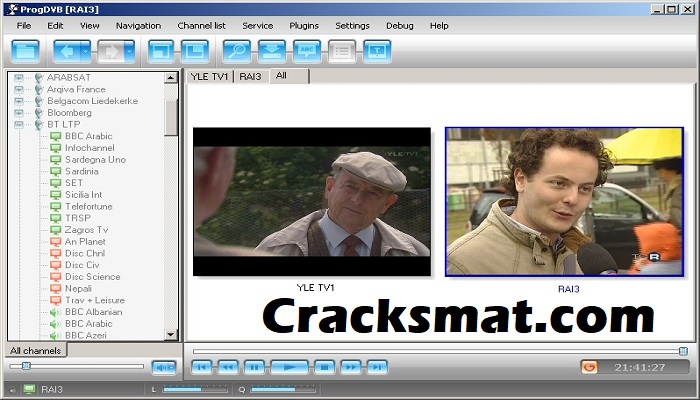Viewport: 700px width, 400px height.
Task: Open the back button dropdown arrow
Action: click(86, 51)
